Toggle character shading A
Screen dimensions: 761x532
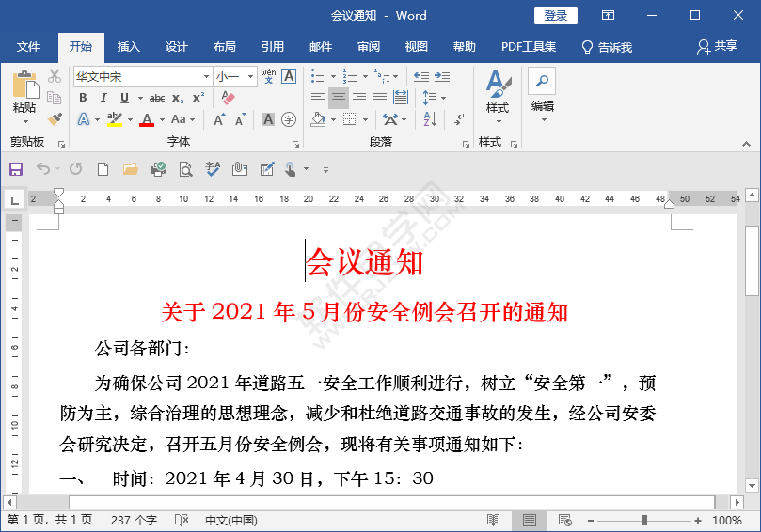(268, 119)
